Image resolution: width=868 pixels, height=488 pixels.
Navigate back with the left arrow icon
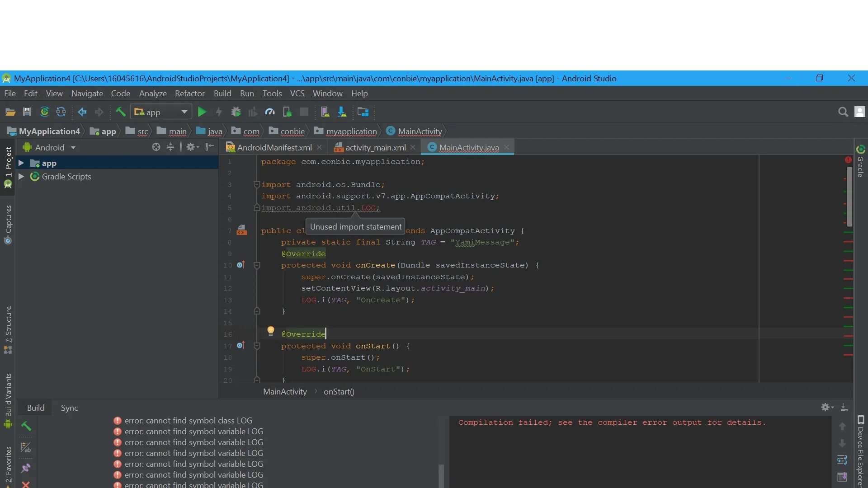pos(82,112)
